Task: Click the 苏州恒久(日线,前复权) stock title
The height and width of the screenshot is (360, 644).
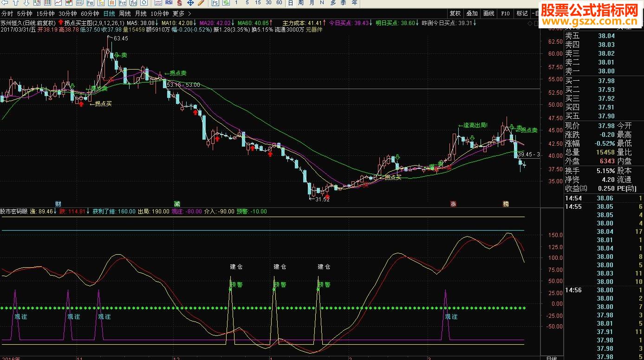Action: [28, 23]
